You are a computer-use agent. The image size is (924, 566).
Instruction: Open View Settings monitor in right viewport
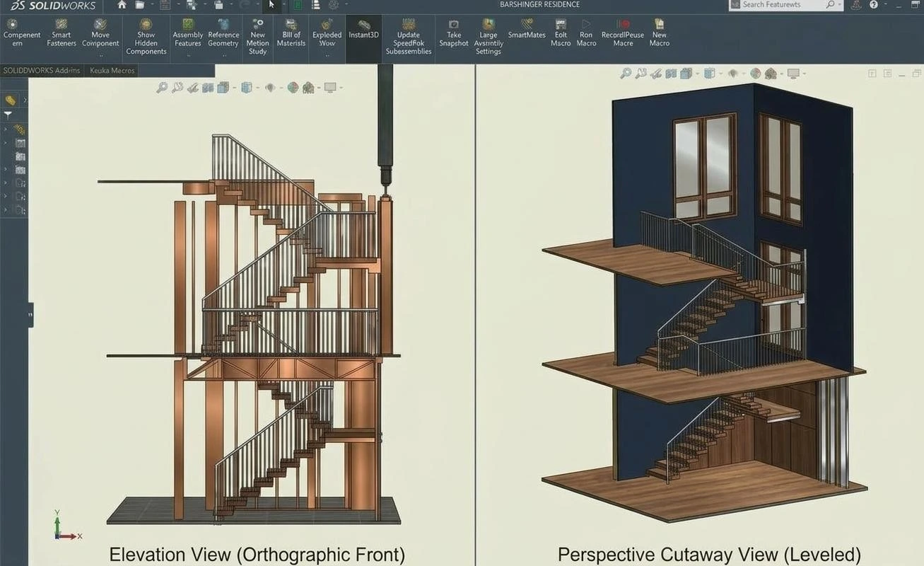793,74
